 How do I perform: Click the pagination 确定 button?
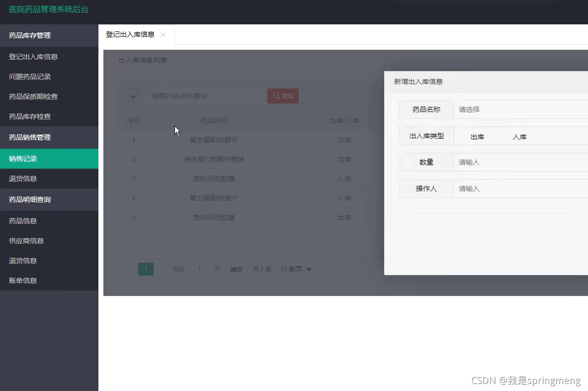[236, 269]
